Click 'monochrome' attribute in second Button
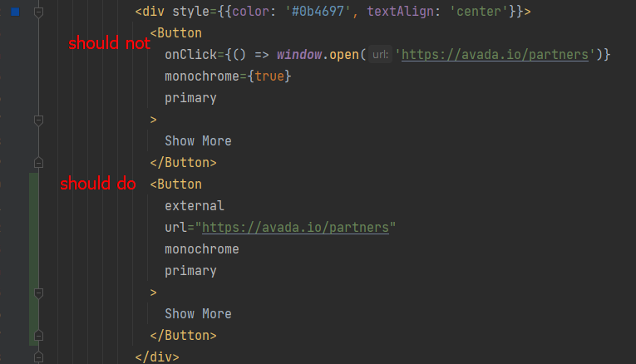 point(201,249)
